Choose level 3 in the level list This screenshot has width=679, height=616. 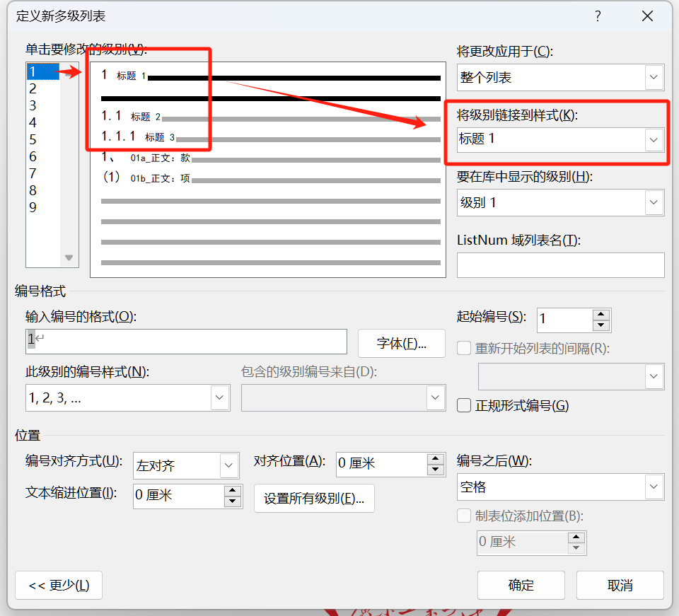(x=42, y=105)
